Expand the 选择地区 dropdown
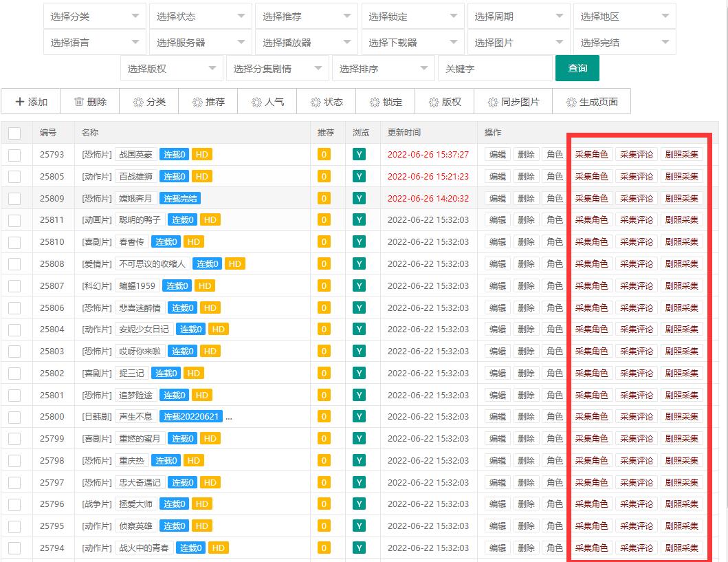 (624, 17)
